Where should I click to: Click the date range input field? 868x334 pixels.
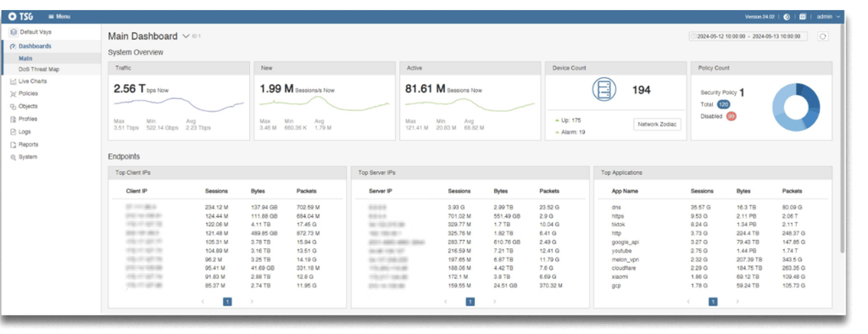pyautogui.click(x=748, y=36)
